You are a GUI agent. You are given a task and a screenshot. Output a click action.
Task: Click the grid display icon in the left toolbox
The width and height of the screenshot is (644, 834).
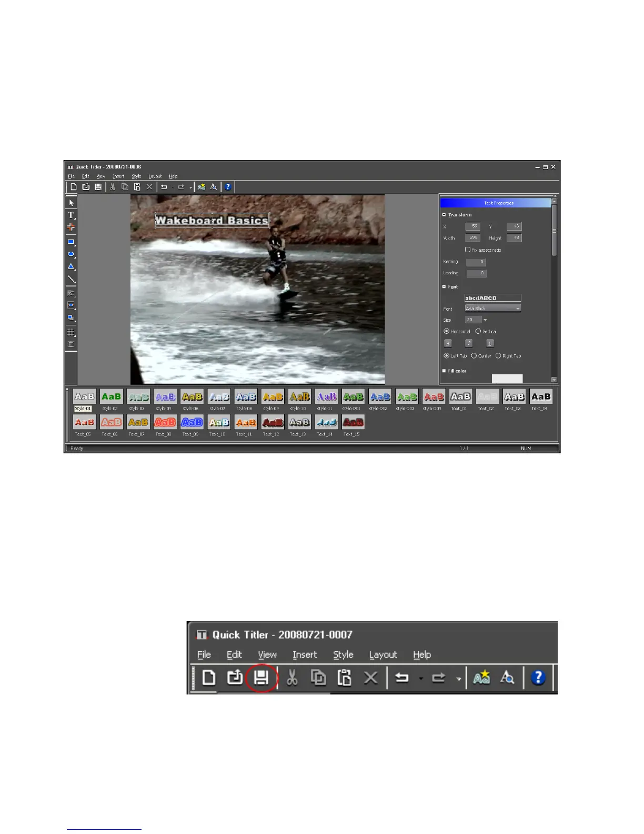click(71, 332)
